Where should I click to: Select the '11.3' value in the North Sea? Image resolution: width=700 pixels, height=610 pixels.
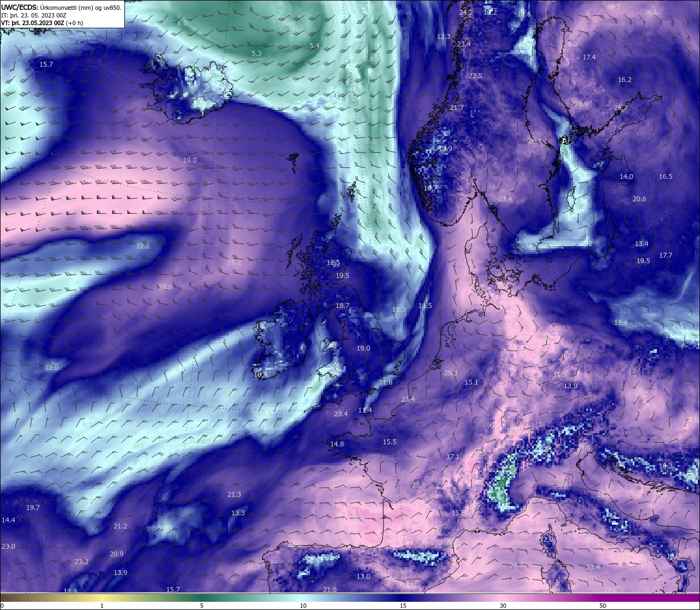point(399,310)
